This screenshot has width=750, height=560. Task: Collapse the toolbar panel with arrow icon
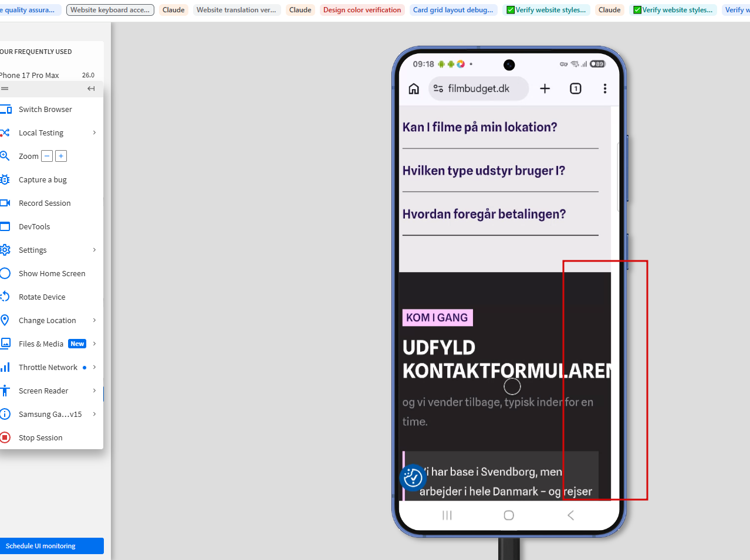coord(91,89)
